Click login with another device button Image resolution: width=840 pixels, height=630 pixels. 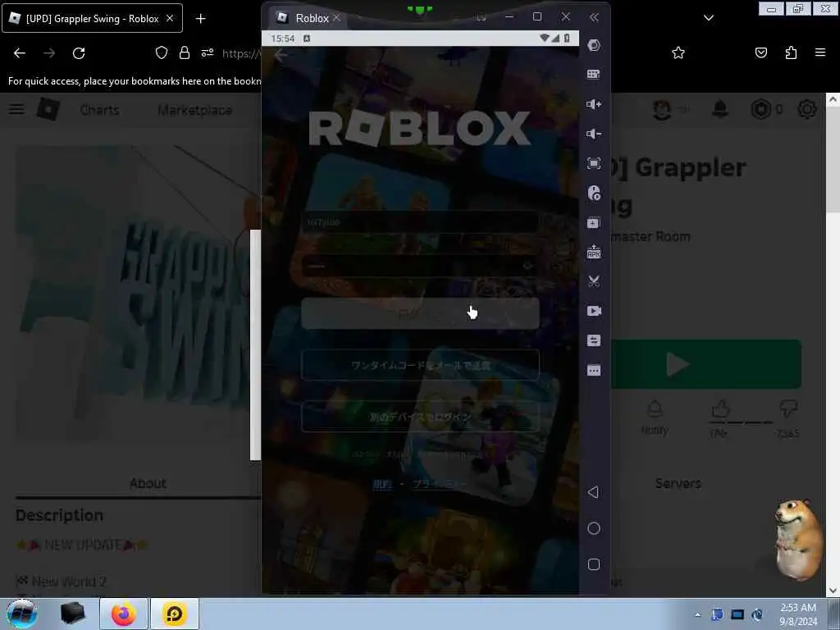click(420, 416)
